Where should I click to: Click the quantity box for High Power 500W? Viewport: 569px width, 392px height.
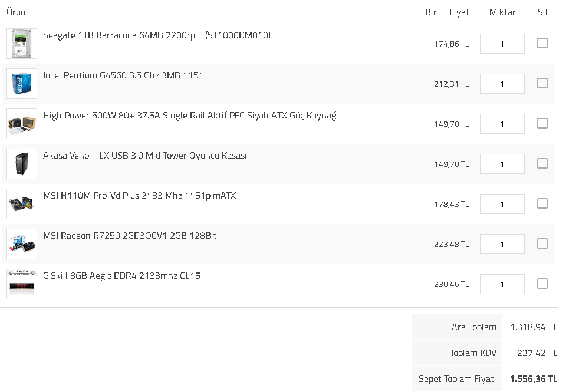502,124
